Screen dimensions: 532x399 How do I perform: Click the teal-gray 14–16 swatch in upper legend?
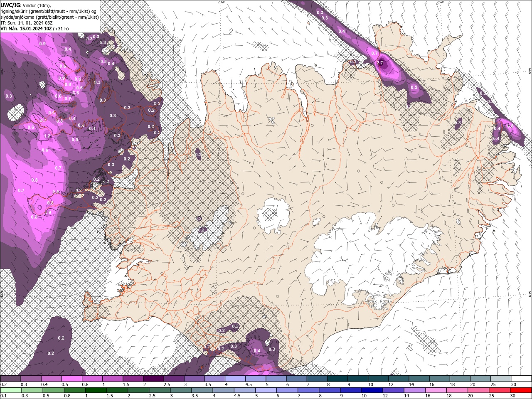pyautogui.click(x=419, y=379)
